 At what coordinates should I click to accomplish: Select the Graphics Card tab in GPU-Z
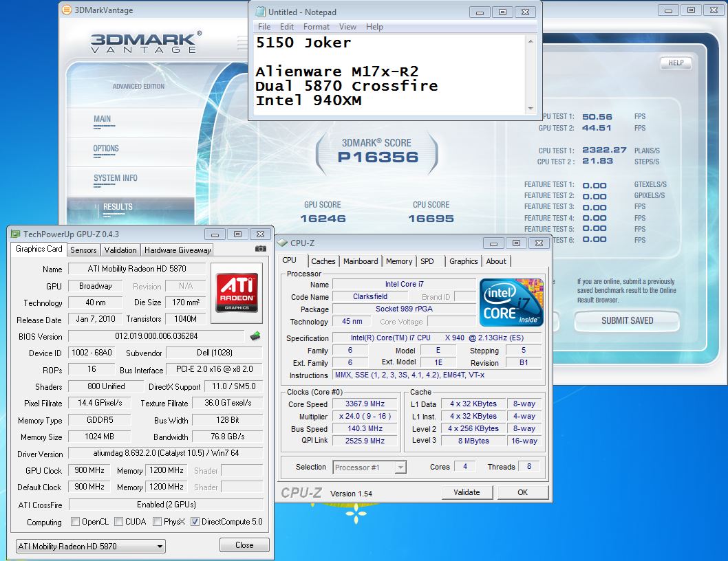[39, 249]
